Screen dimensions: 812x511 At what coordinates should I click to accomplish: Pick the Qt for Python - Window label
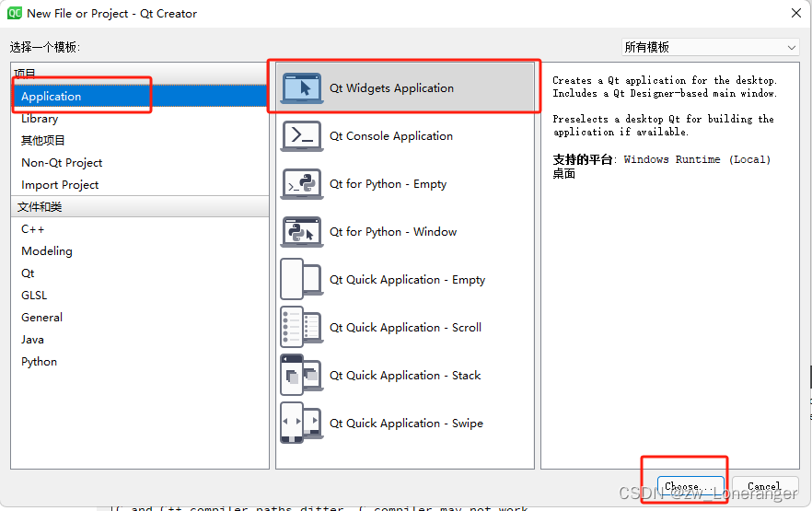point(393,231)
